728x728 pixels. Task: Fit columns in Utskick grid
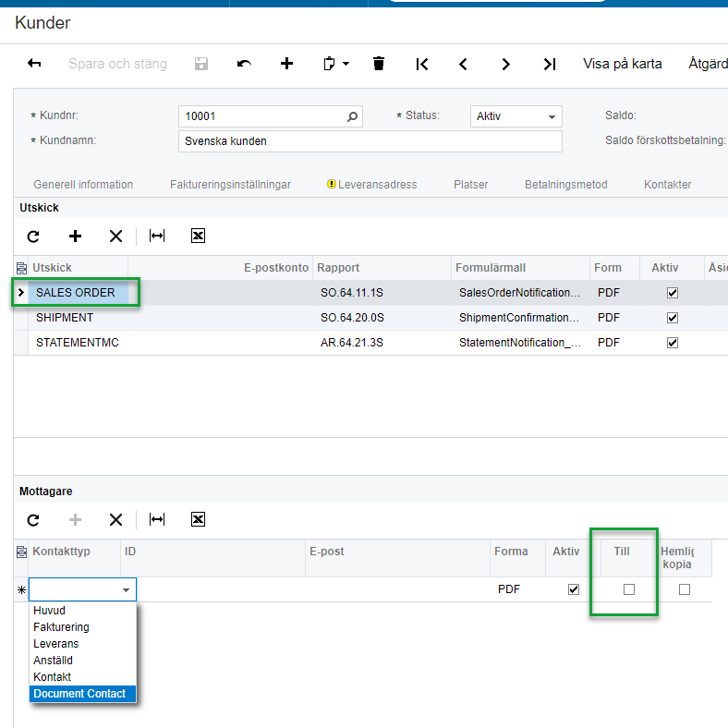(x=157, y=237)
